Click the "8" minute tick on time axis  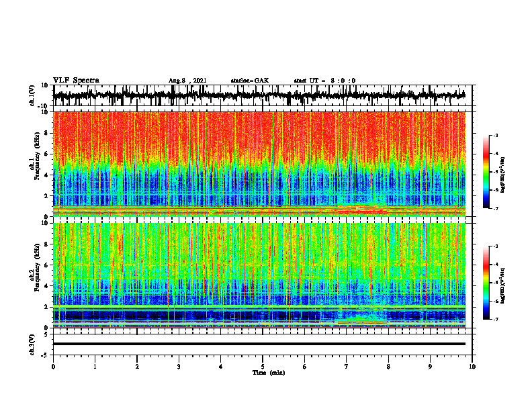388,367
